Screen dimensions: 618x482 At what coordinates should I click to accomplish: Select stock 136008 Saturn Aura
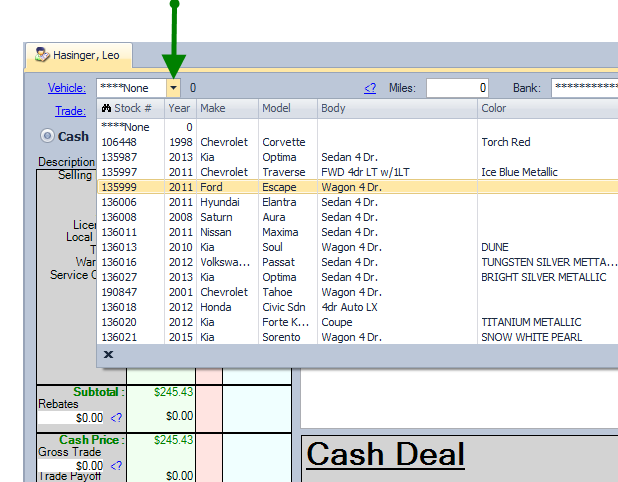357,217
